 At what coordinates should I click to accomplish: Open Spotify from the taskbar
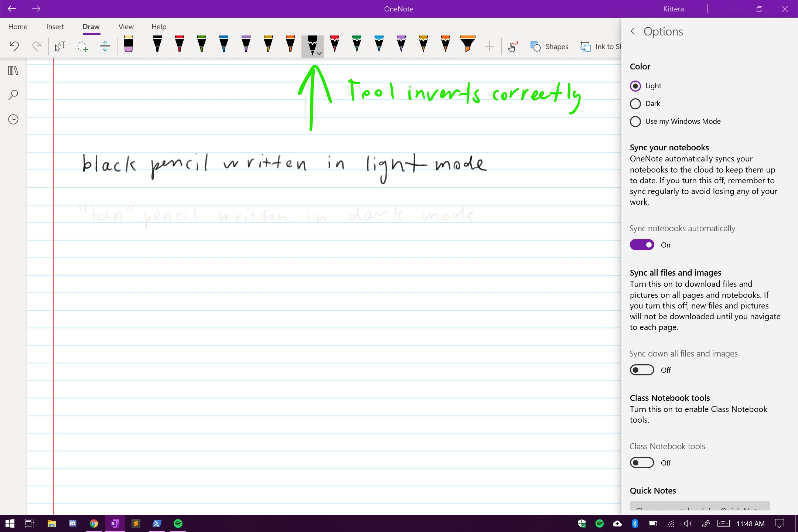pos(178,524)
